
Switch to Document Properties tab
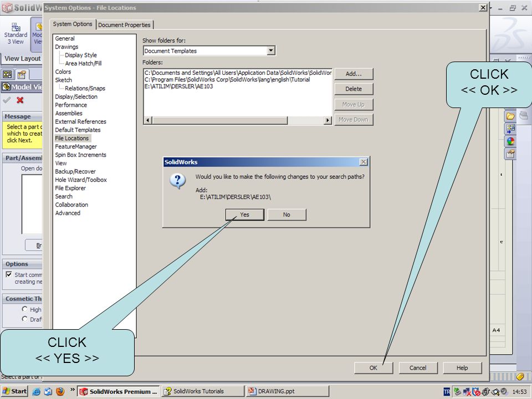(124, 25)
